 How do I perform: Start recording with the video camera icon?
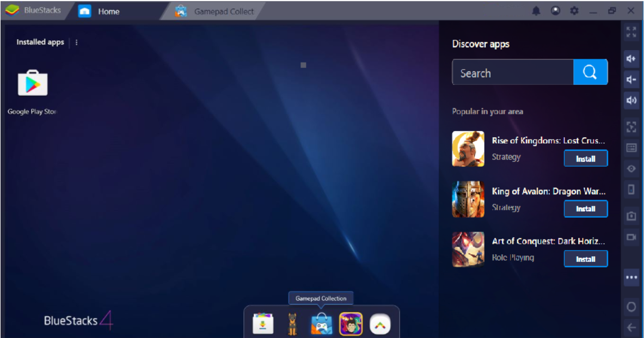pos(631,237)
